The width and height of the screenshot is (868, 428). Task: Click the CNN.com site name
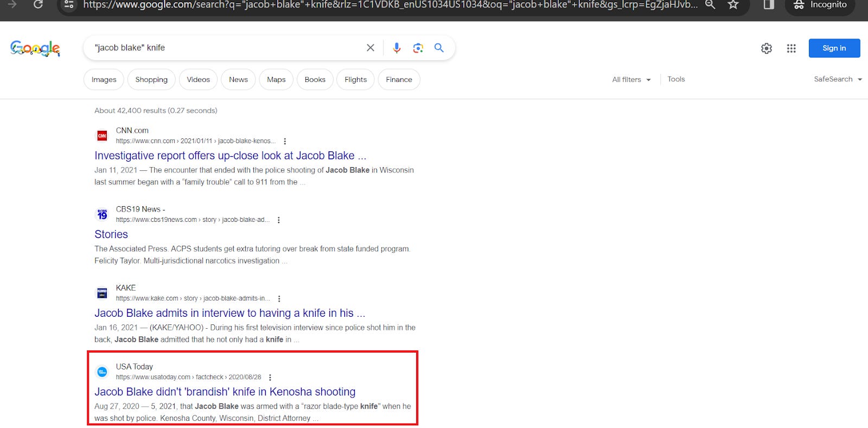point(132,130)
